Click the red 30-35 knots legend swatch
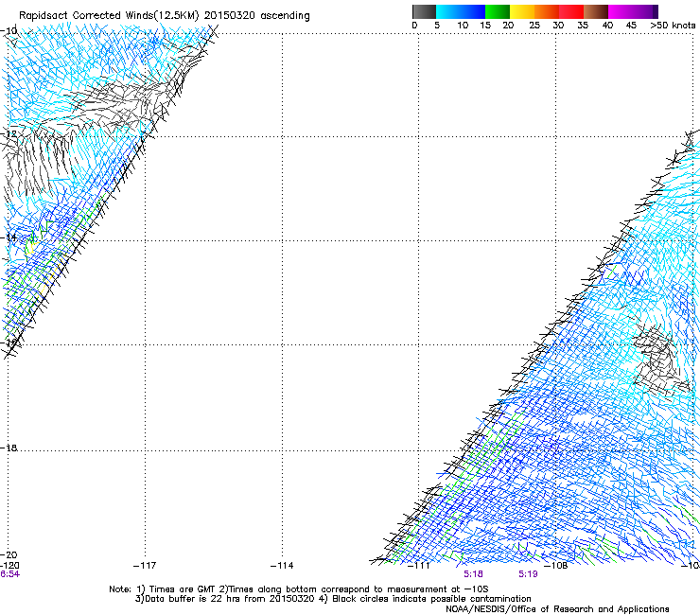Viewport: 700px width, 615px height. pyautogui.click(x=571, y=11)
